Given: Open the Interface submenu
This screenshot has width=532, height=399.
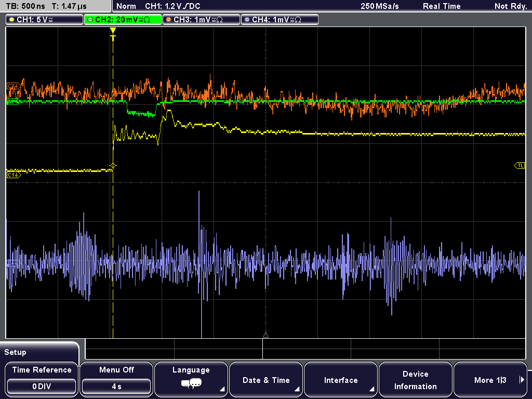Looking at the screenshot, I should (x=341, y=379).
